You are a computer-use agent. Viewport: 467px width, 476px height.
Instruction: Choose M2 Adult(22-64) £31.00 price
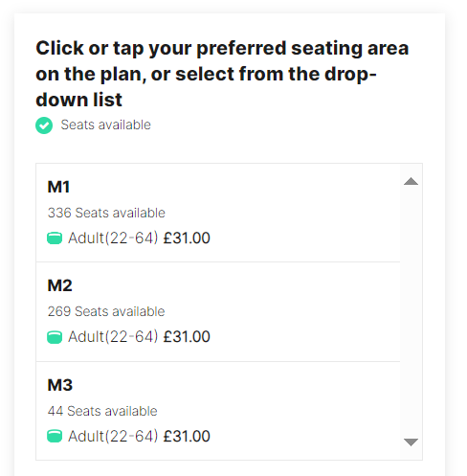tap(139, 337)
